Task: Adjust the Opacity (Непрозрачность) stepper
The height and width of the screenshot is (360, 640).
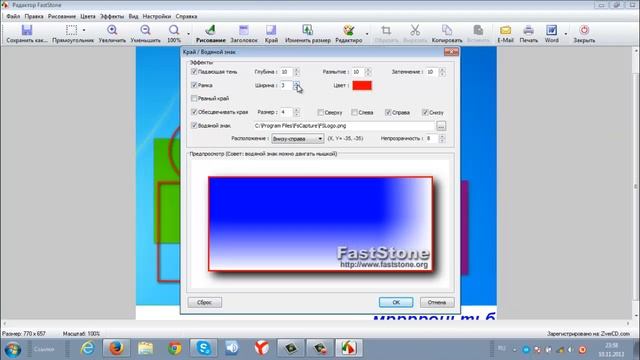Action: point(442,139)
